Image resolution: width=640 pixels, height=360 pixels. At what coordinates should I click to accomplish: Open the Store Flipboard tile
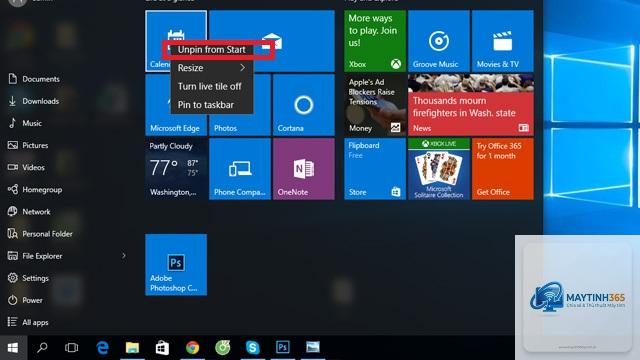point(375,169)
